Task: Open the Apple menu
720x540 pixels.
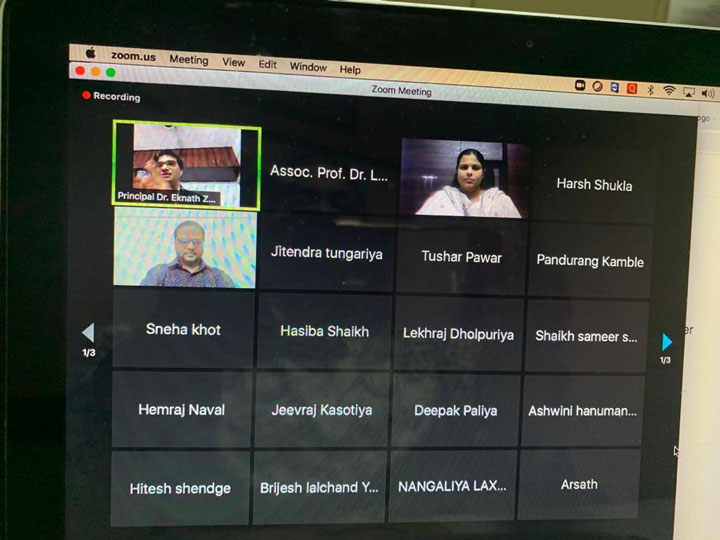Action: pyautogui.click(x=90, y=53)
